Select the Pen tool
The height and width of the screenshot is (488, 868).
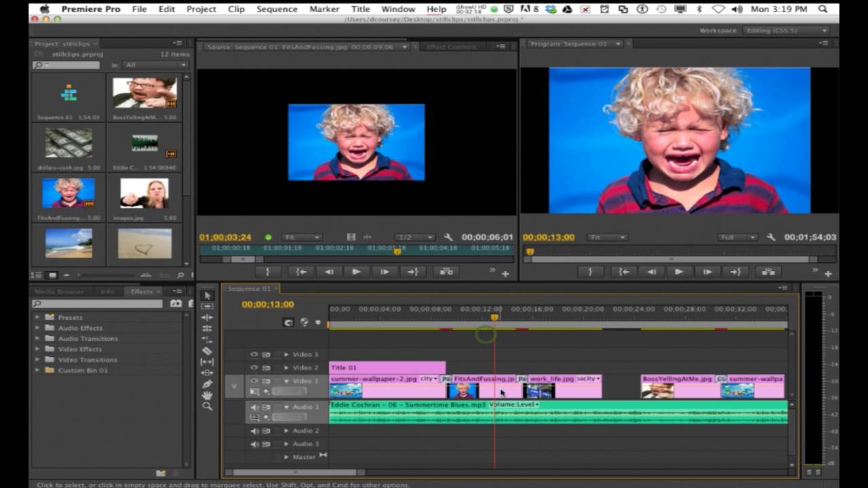point(208,384)
